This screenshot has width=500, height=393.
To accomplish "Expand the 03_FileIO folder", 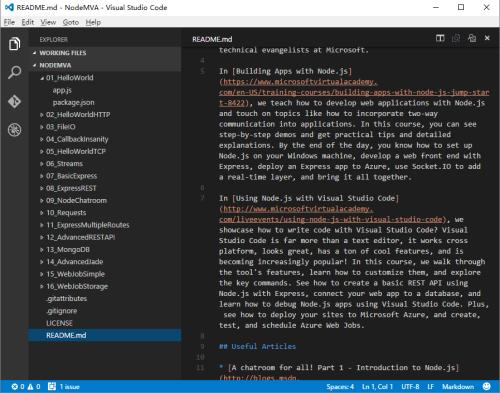I will [105, 127].
